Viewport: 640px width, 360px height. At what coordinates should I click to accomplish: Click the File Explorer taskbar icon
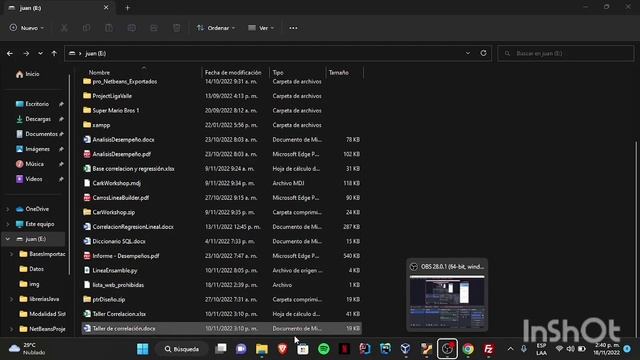click(x=262, y=349)
